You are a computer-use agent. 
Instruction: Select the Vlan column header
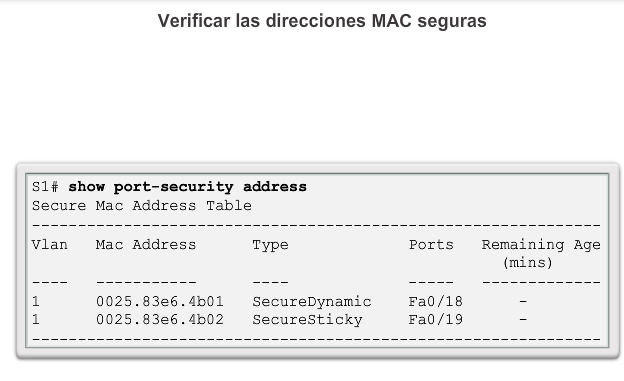[x=49, y=244]
